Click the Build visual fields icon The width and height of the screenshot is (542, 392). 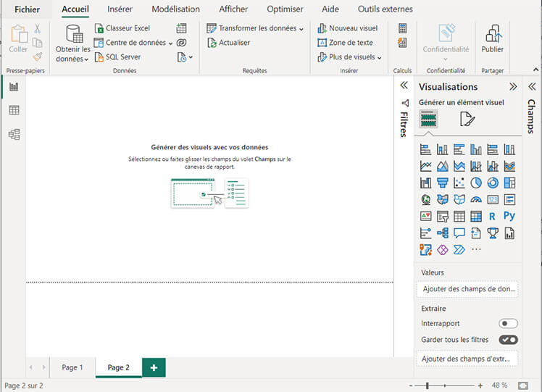coord(429,119)
